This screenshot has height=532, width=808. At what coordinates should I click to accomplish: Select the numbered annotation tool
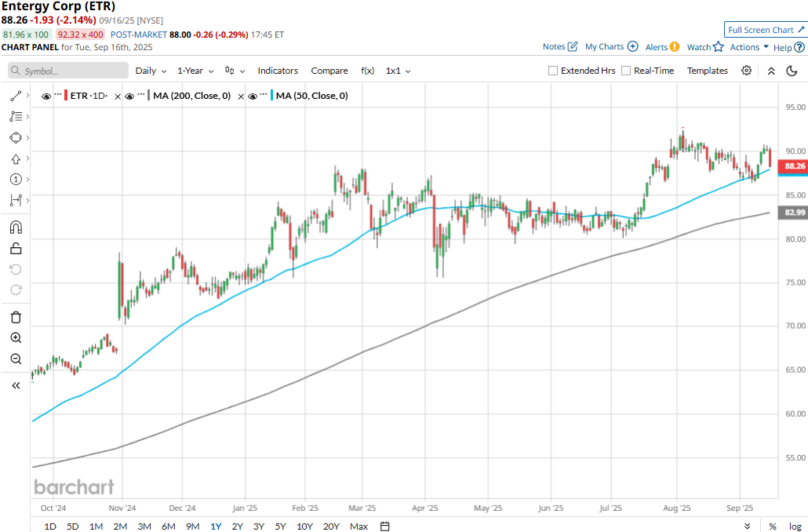(x=16, y=180)
